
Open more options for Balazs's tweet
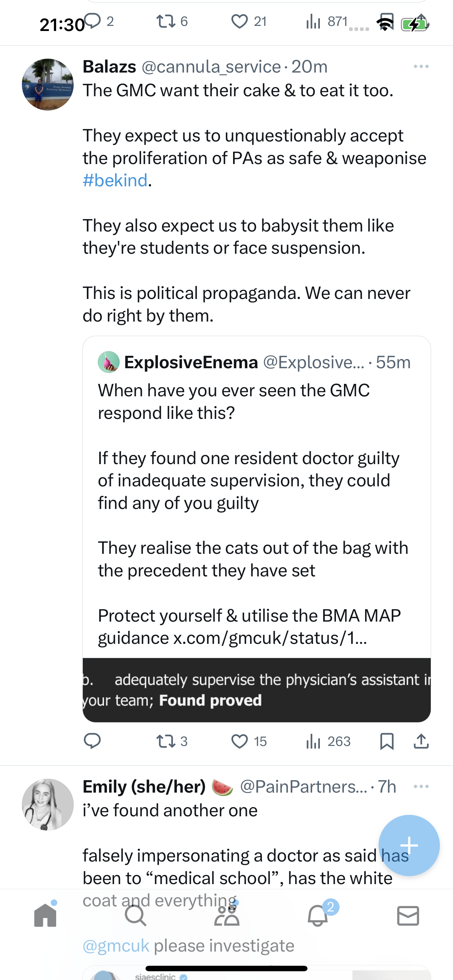(421, 67)
